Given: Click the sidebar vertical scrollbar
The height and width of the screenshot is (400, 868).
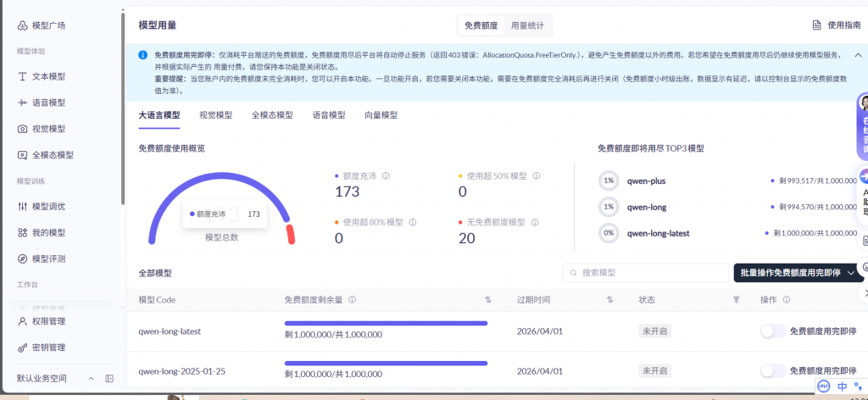Looking at the screenshot, I should (123, 108).
